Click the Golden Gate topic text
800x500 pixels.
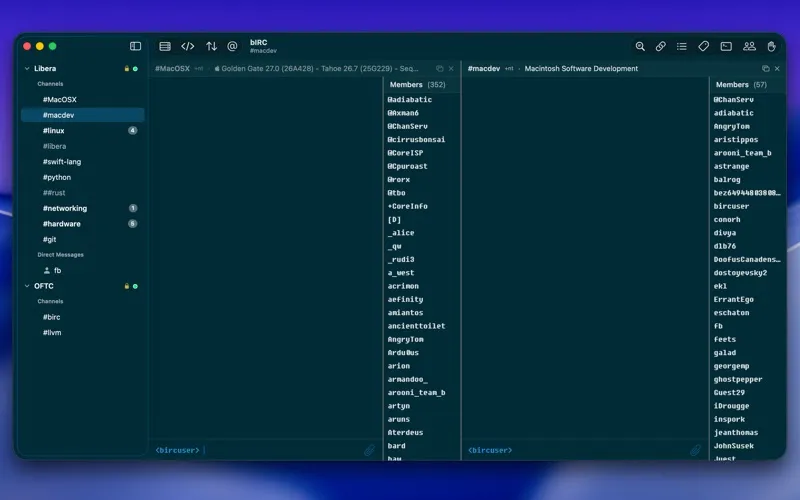316,68
